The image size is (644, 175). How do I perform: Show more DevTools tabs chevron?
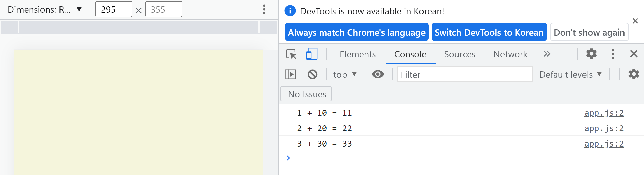click(547, 54)
